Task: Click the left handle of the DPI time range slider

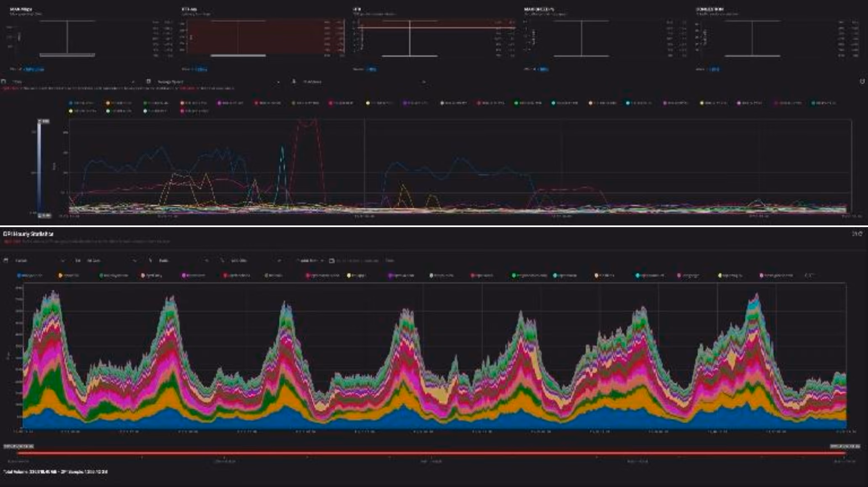Action: 19,446
